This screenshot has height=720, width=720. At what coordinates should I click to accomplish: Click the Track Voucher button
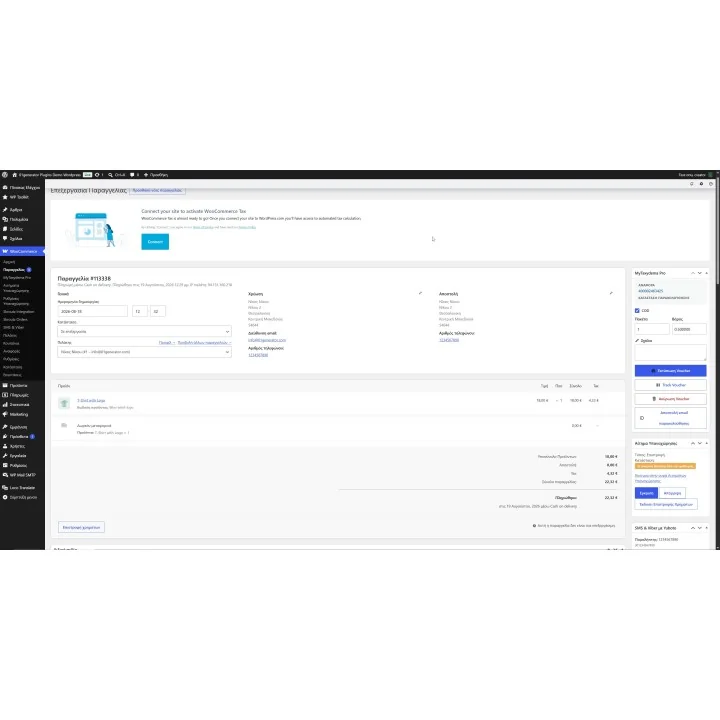coord(670,385)
